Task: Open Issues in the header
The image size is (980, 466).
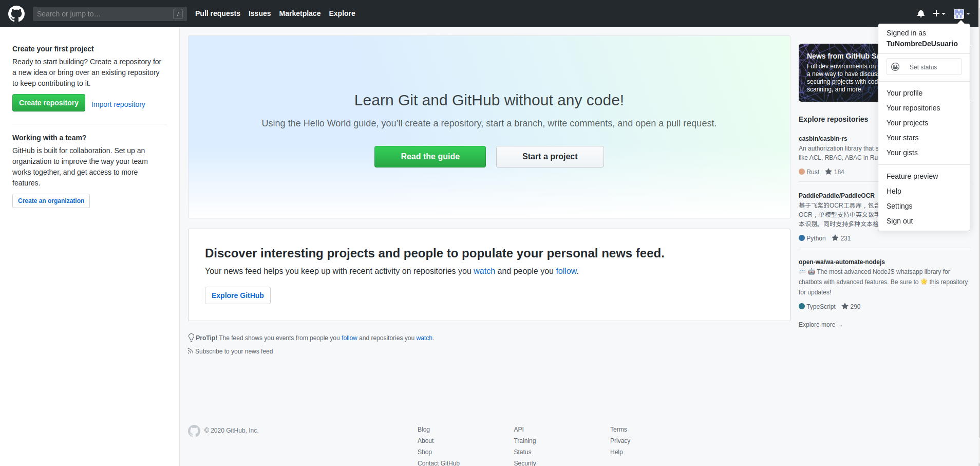Action: coord(259,13)
